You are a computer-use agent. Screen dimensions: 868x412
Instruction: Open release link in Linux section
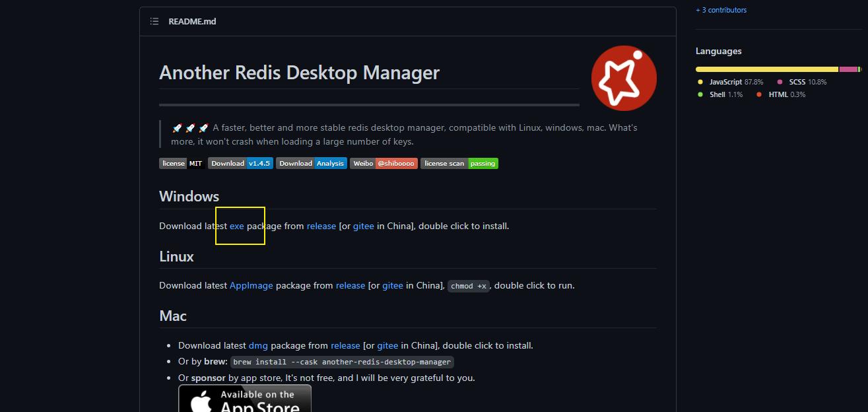click(x=351, y=285)
